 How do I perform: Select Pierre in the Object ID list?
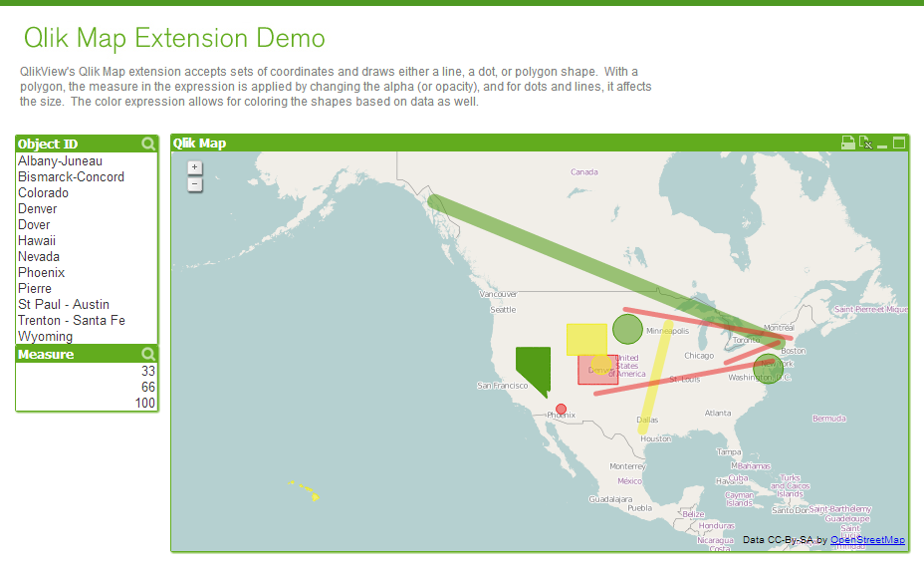coord(87,288)
